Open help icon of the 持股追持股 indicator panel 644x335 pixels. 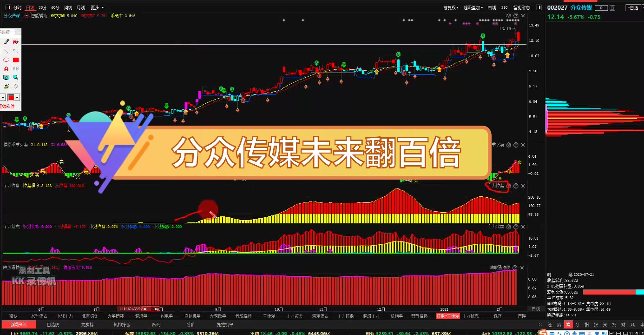[514, 268]
